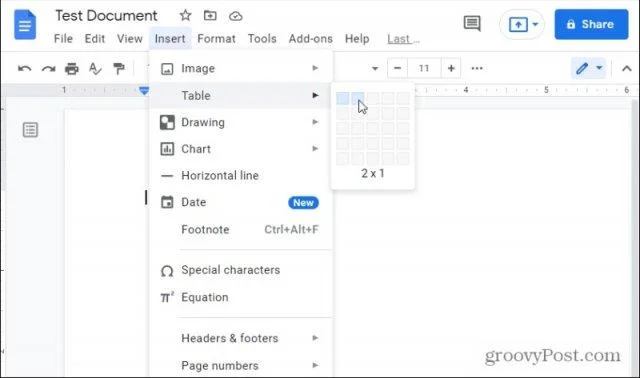Click the Image icon in menu
The height and width of the screenshot is (378, 640).
pos(167,69)
